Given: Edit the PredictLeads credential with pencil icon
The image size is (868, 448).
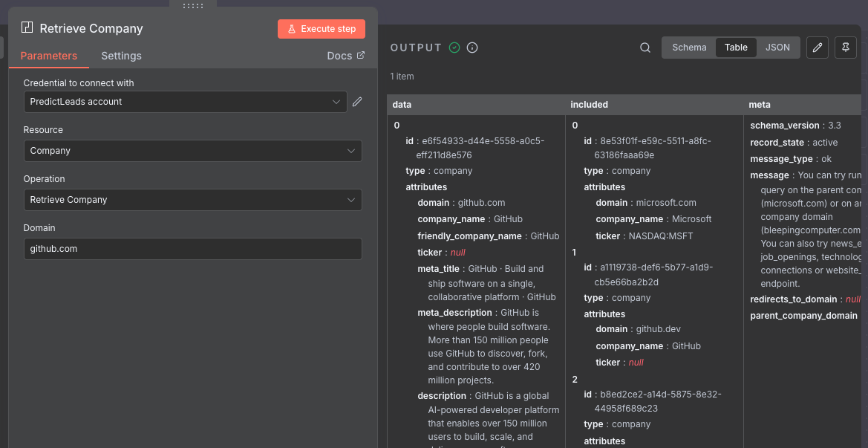Looking at the screenshot, I should pyautogui.click(x=357, y=101).
